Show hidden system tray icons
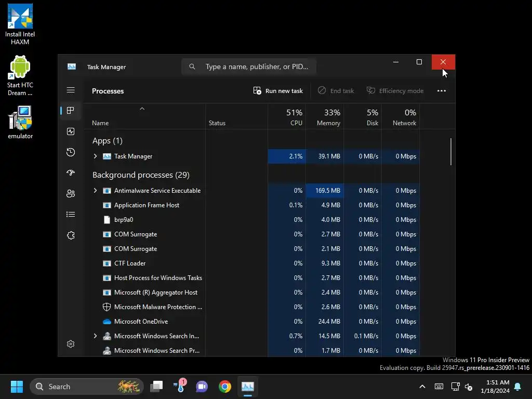This screenshot has height=399, width=532. coord(422,387)
